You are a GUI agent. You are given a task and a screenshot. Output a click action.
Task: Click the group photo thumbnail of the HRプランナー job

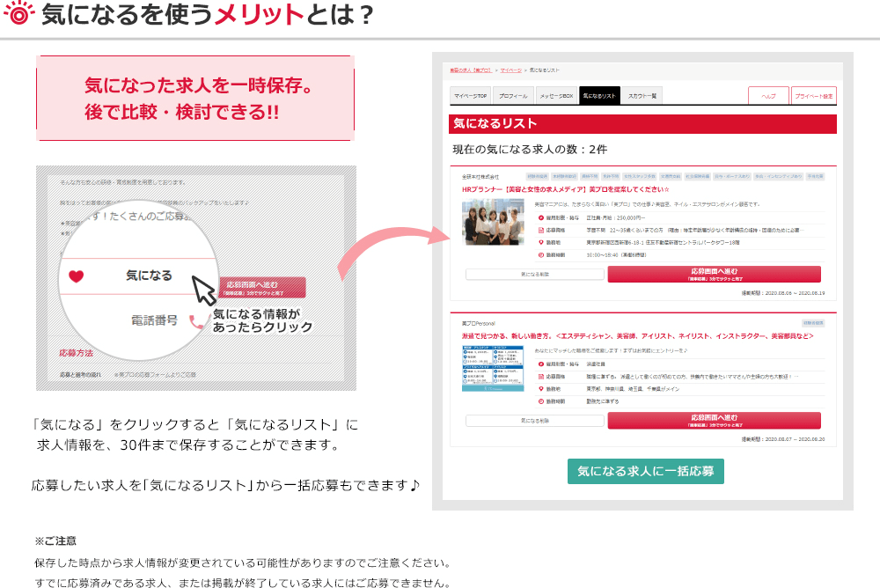493,223
